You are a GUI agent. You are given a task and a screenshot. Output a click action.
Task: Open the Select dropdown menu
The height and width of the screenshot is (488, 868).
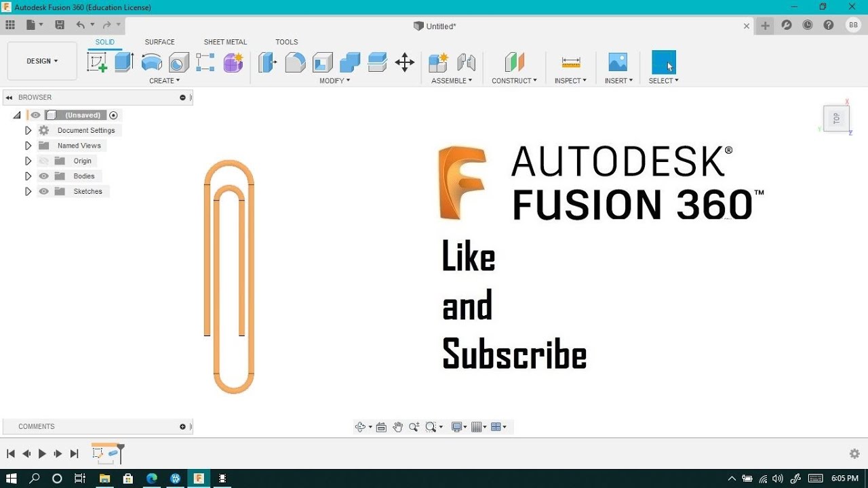[x=663, y=81]
